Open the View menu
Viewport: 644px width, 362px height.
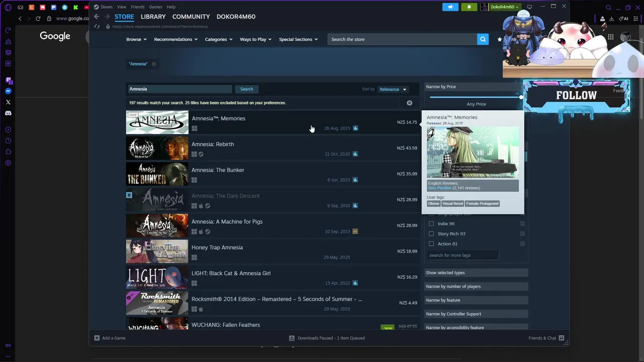coord(122,7)
